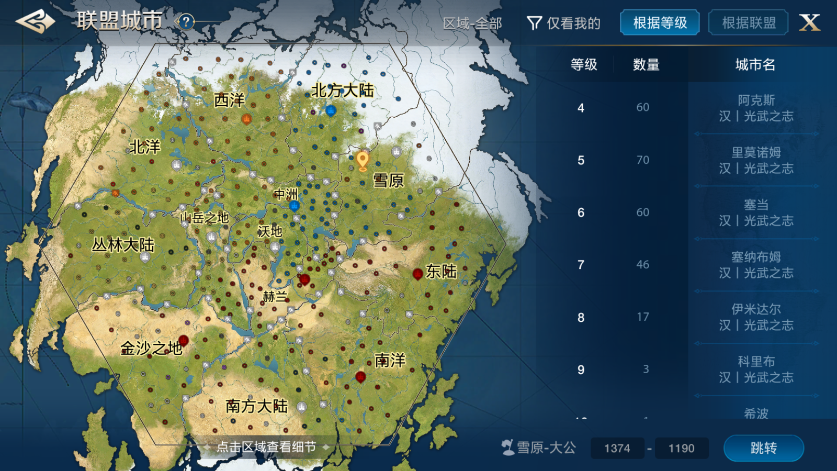The image size is (837, 471).
Task: Open the question mark help icon
Action: click(185, 22)
